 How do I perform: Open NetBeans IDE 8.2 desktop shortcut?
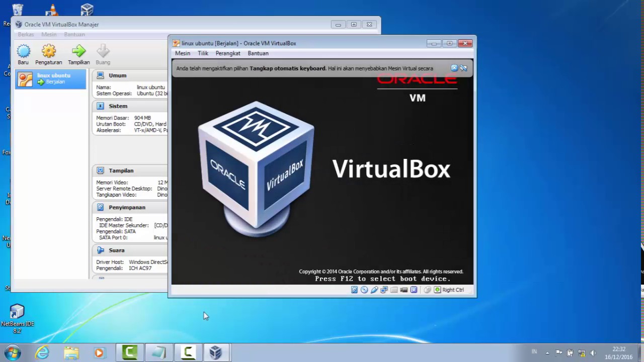coord(17,318)
